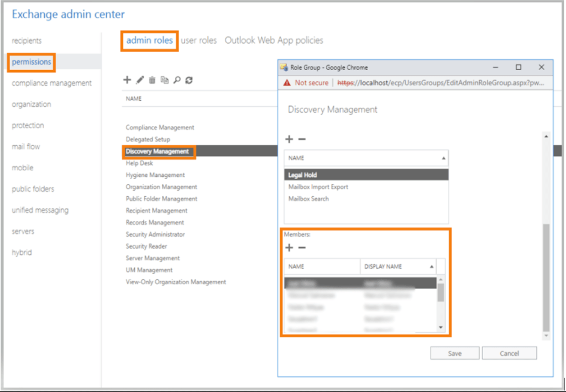Open mobile in the left navigation
This screenshot has width=566, height=392.
(22, 168)
